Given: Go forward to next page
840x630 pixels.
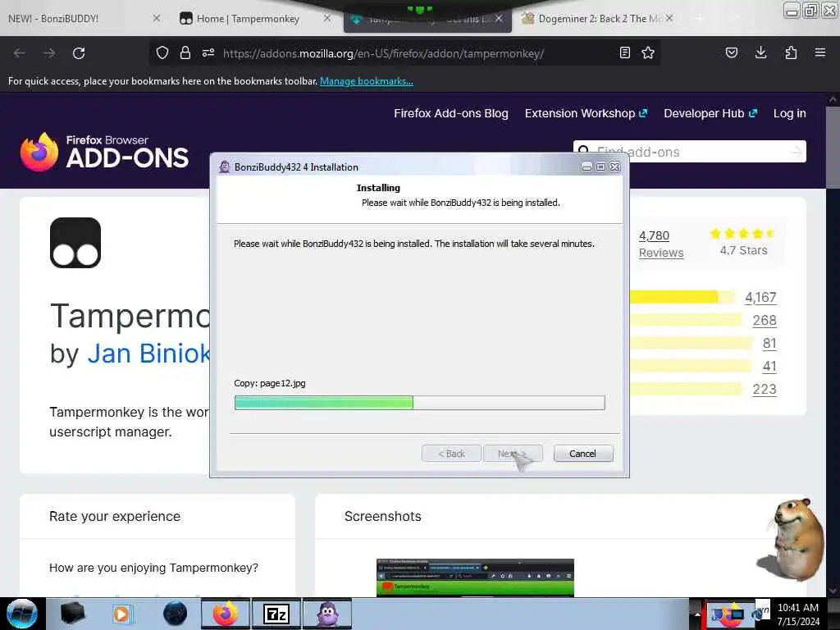Looking at the screenshot, I should [x=48, y=53].
